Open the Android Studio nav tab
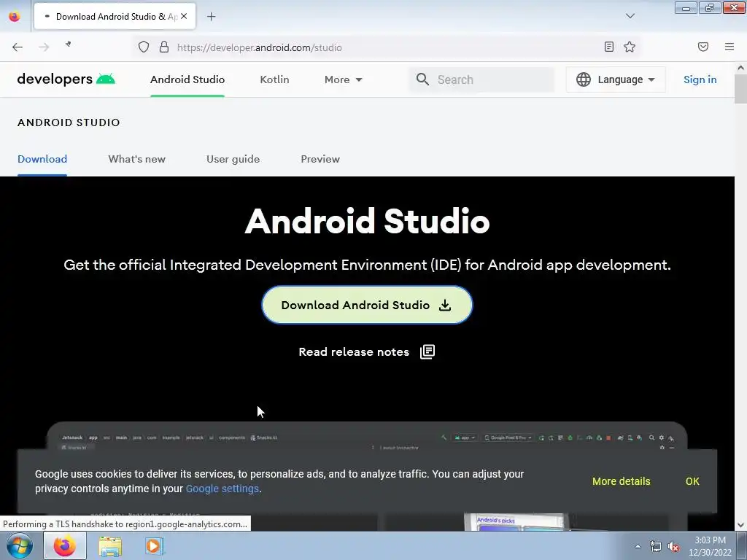 [x=187, y=79]
